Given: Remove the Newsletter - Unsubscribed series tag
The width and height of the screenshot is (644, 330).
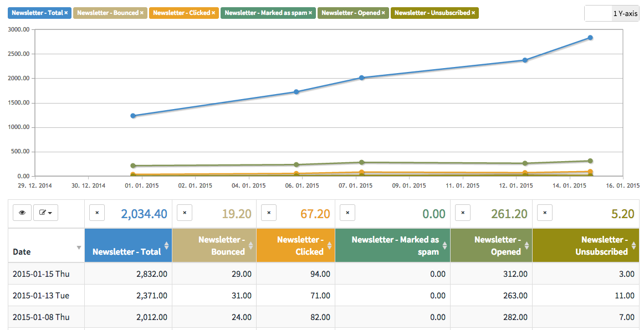Looking at the screenshot, I should tap(473, 13).
